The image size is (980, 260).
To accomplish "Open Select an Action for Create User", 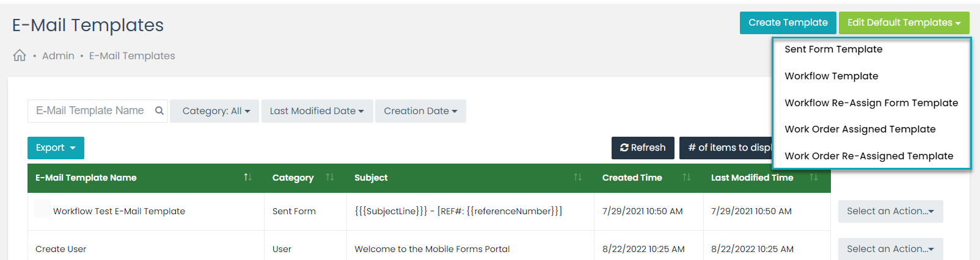I will (x=890, y=249).
